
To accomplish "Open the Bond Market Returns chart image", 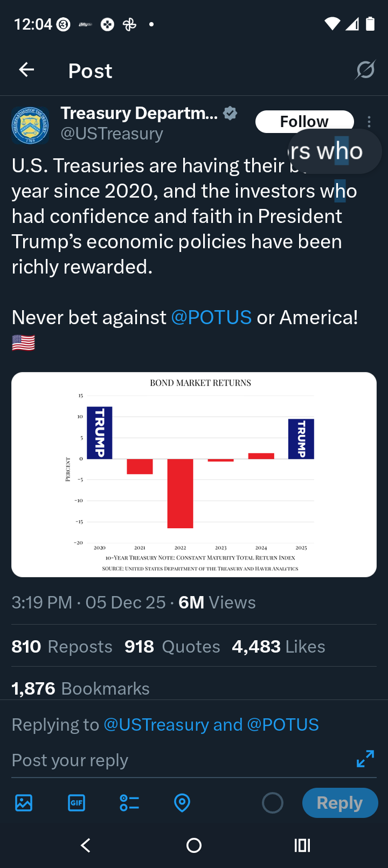I will point(194,474).
